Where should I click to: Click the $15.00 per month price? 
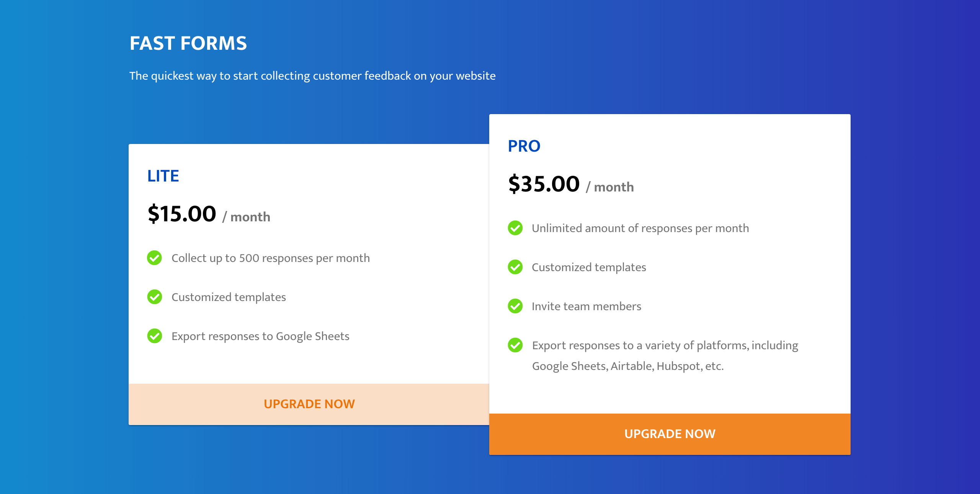pos(209,214)
